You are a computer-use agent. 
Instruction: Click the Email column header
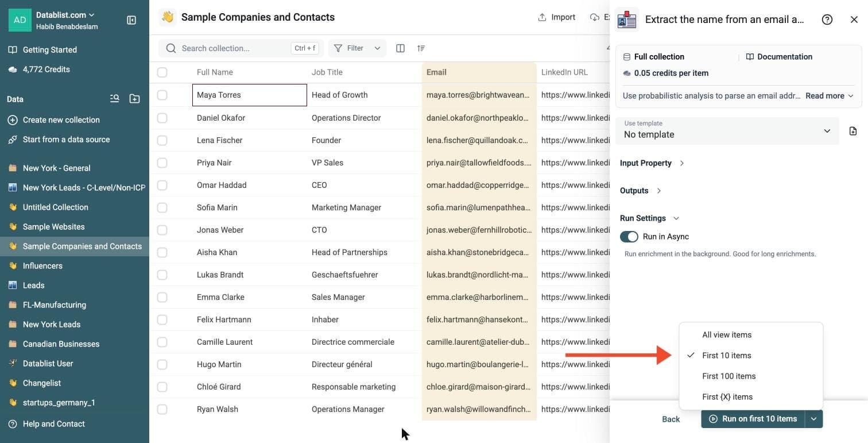pyautogui.click(x=479, y=72)
